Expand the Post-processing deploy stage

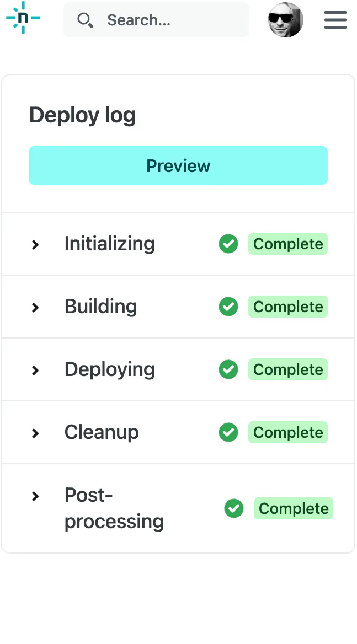pos(35,496)
